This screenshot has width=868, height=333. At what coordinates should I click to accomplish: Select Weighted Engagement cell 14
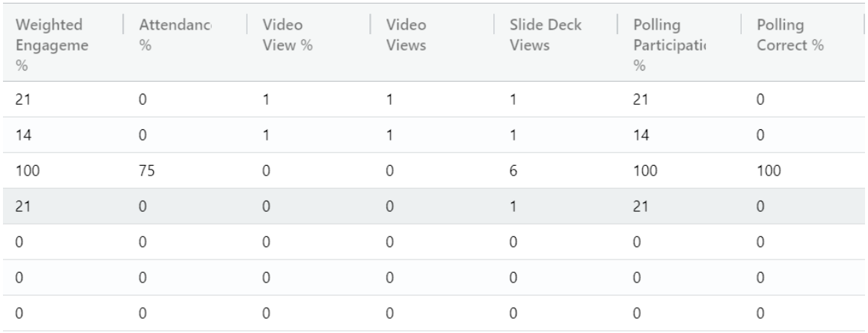click(x=23, y=135)
